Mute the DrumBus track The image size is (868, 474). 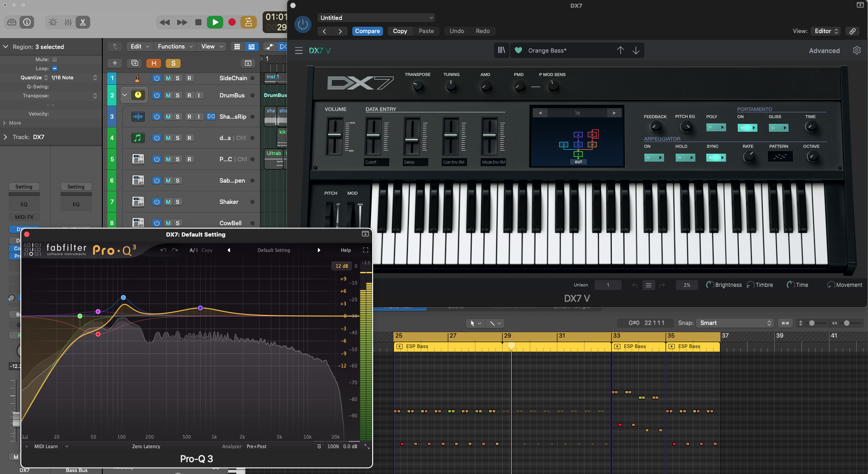[x=168, y=95]
